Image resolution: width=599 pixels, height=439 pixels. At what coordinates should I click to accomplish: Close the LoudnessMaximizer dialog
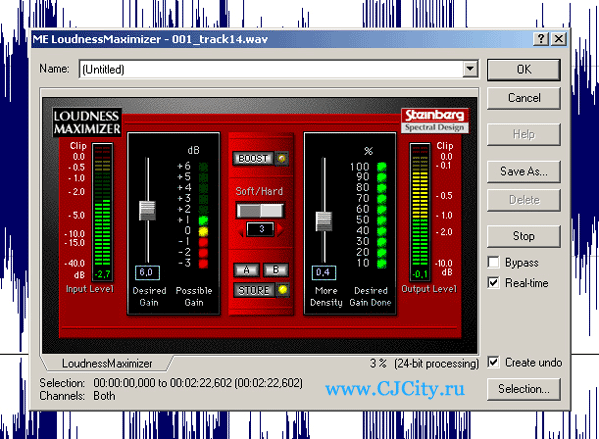(x=559, y=39)
